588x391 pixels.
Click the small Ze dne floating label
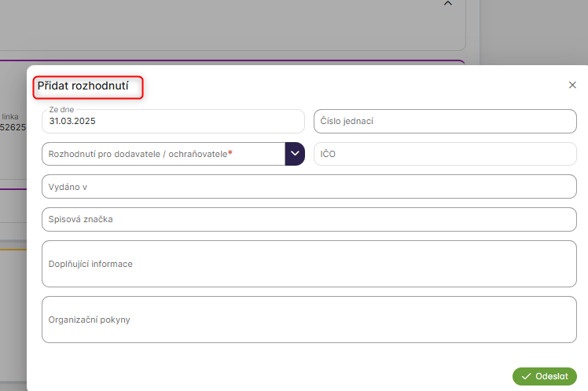point(61,111)
